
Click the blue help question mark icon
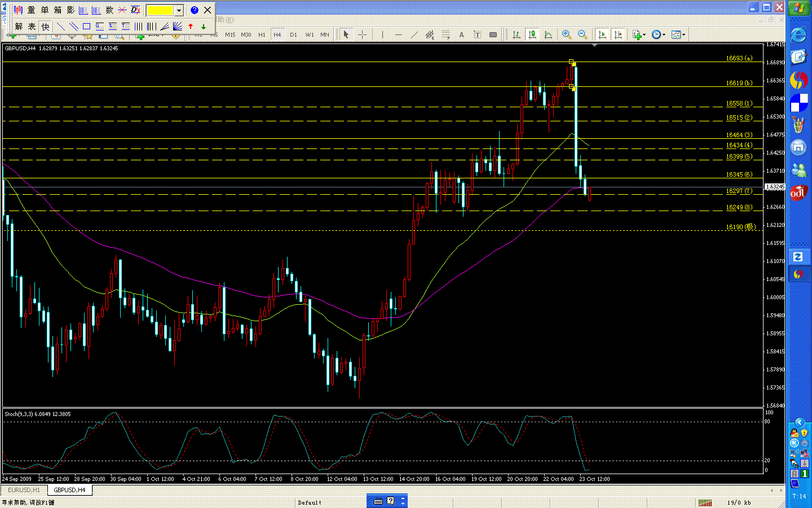click(195, 10)
